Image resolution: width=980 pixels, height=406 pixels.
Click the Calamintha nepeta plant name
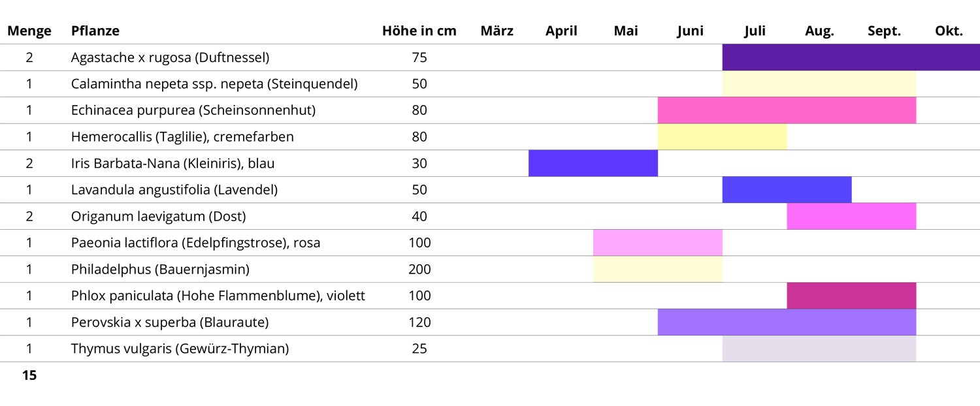click(214, 84)
